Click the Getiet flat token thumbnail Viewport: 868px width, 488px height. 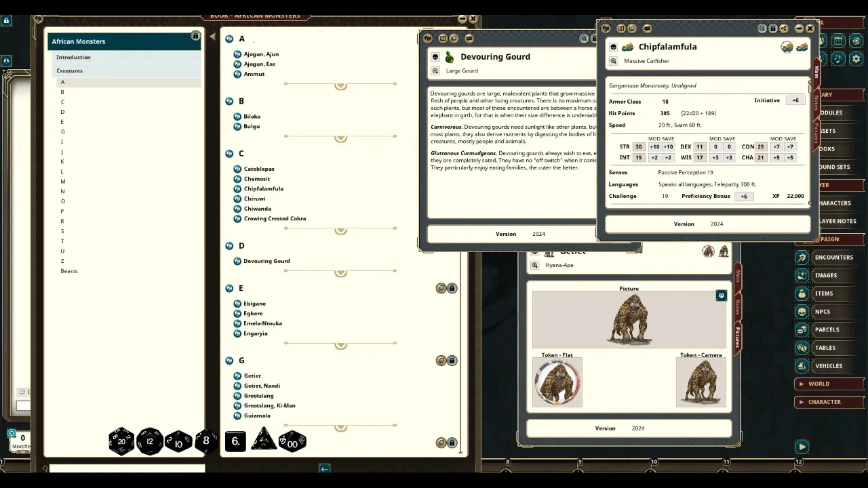[557, 382]
